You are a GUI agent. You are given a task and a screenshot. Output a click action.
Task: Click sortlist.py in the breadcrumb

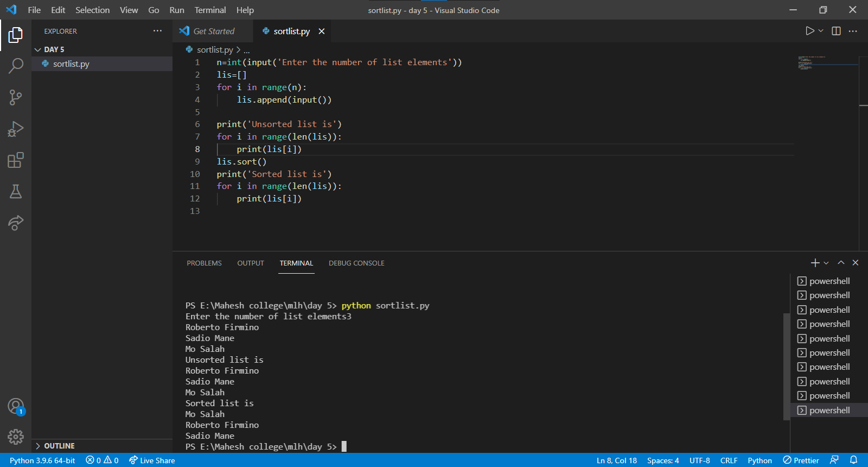[215, 49]
